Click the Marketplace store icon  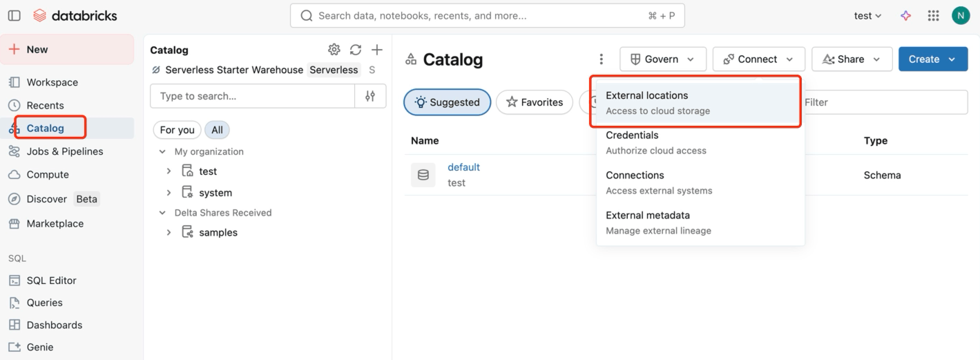(14, 224)
